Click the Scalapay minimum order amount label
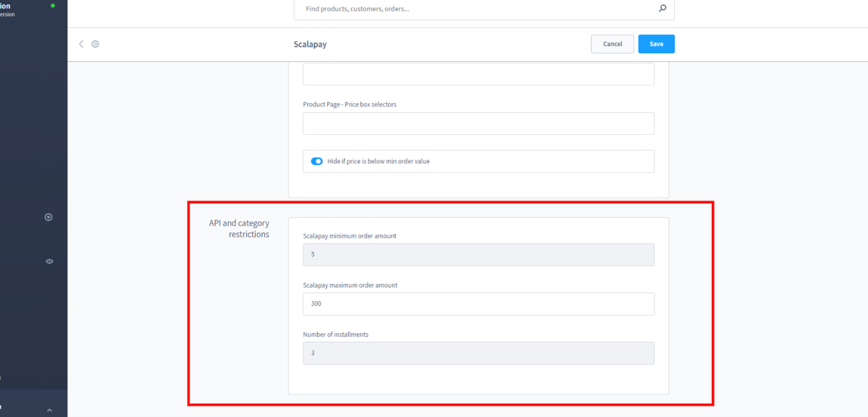Screen dimensions: 868x417 coord(350,236)
